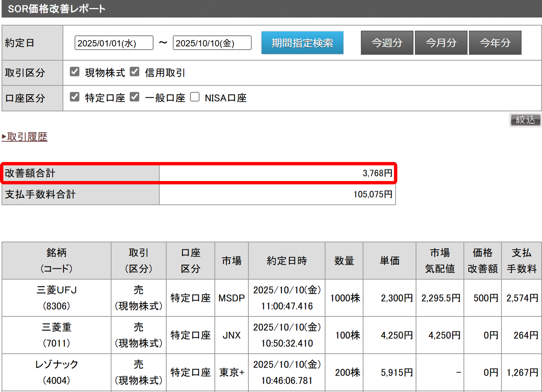Click the レゾナック (4004) stock cell
The image size is (542, 392).
56,372
